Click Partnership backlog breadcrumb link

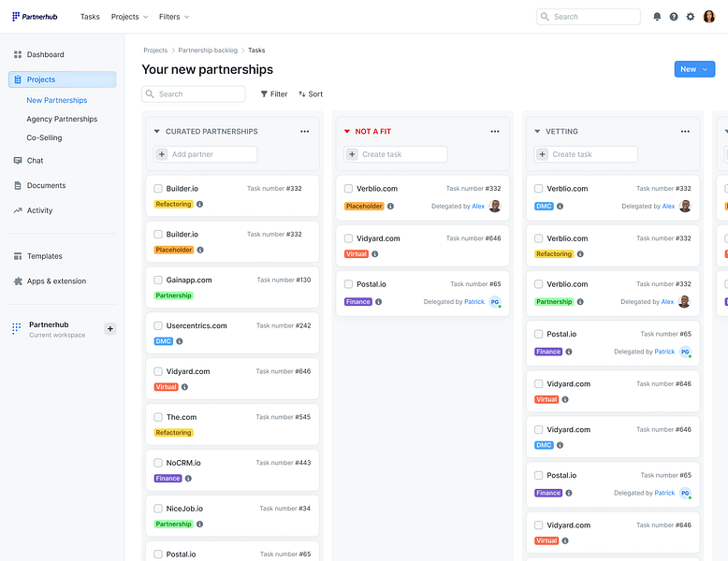tap(208, 50)
